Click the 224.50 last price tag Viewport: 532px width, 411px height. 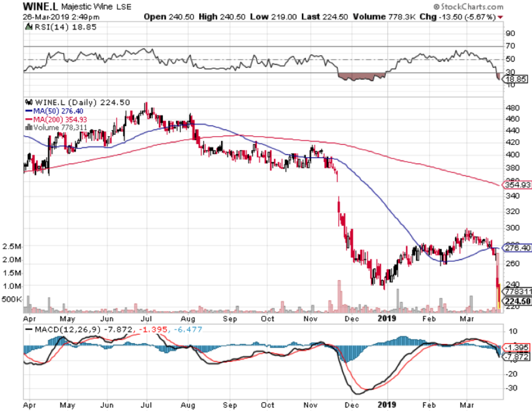coord(516,301)
